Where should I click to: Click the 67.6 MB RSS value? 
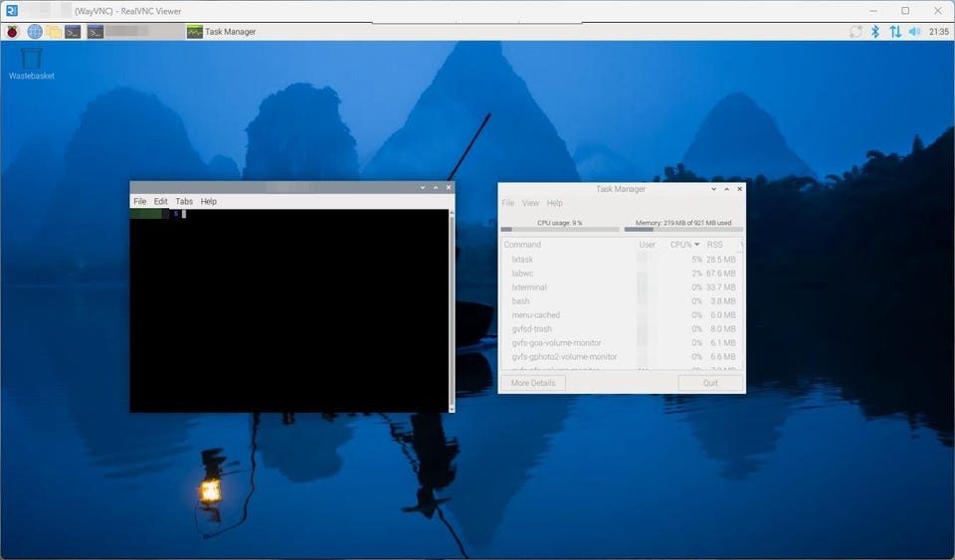720,274
